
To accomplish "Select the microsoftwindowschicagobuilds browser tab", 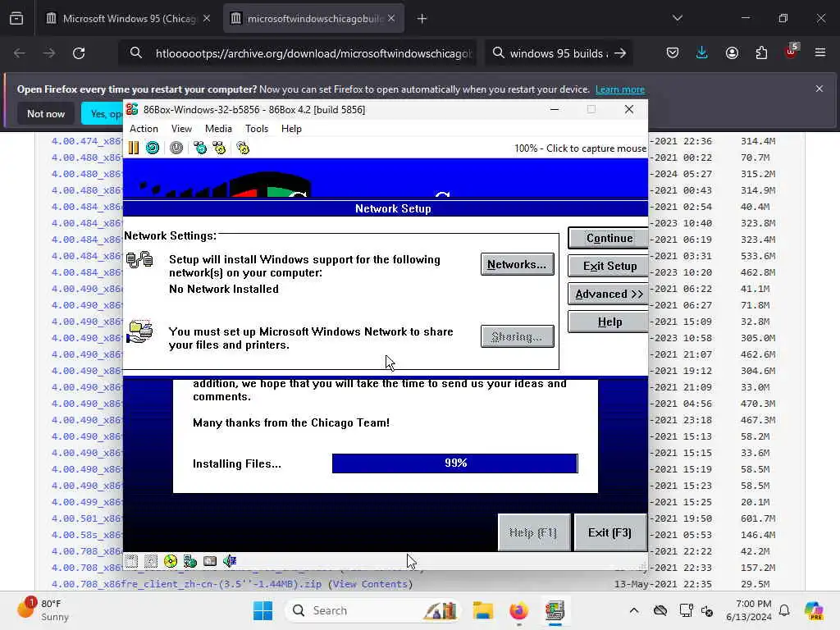I will [x=313, y=19].
